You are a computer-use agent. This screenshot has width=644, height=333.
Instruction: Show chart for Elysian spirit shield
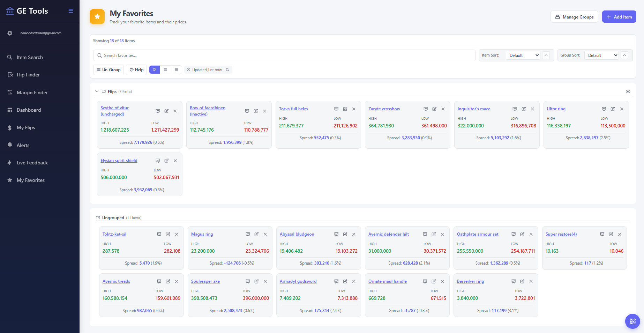(158, 161)
